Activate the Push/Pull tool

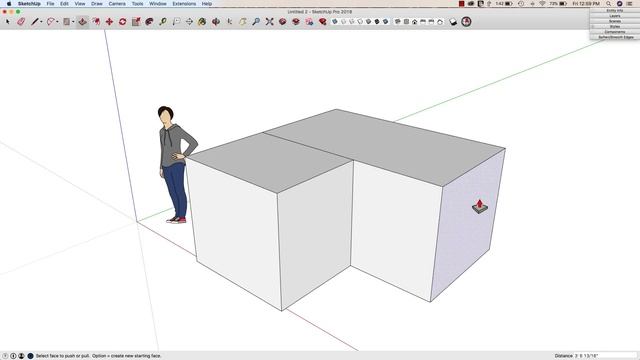(82, 22)
